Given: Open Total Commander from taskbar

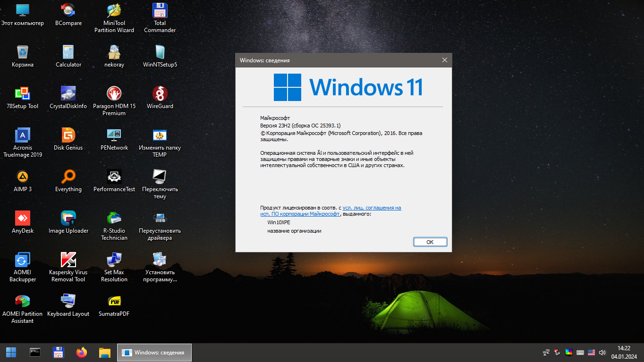Looking at the screenshot, I should (58, 352).
